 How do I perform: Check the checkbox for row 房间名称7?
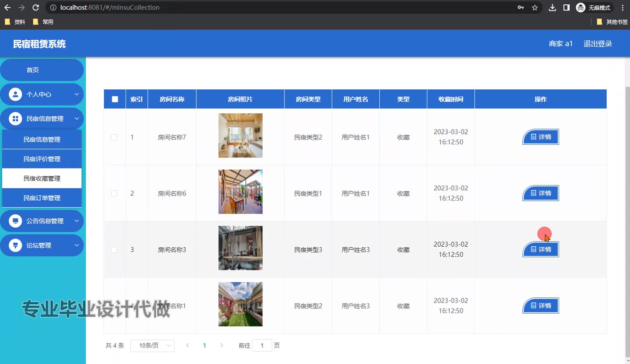(114, 137)
